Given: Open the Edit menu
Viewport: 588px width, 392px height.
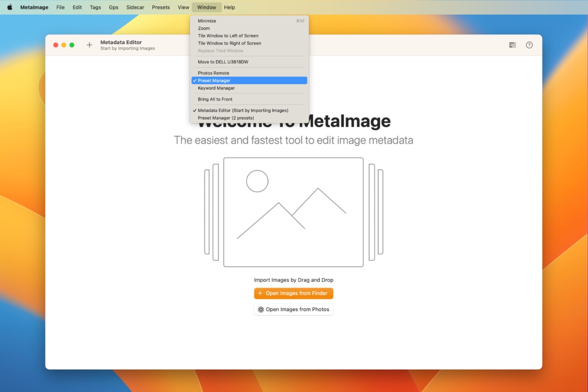Looking at the screenshot, I should [77, 7].
